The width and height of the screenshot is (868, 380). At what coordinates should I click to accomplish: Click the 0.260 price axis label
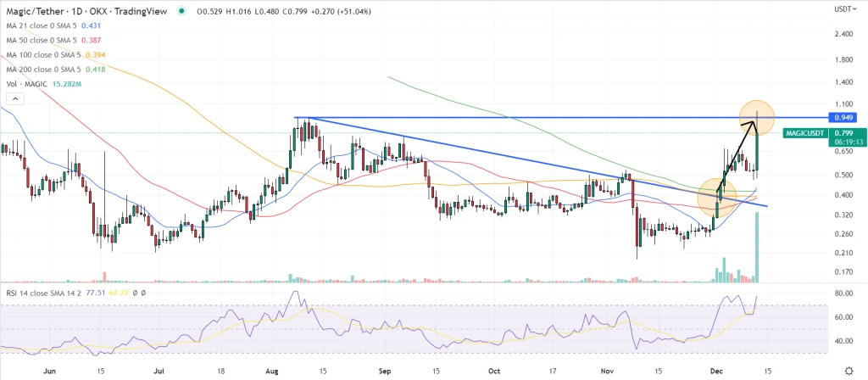843,234
